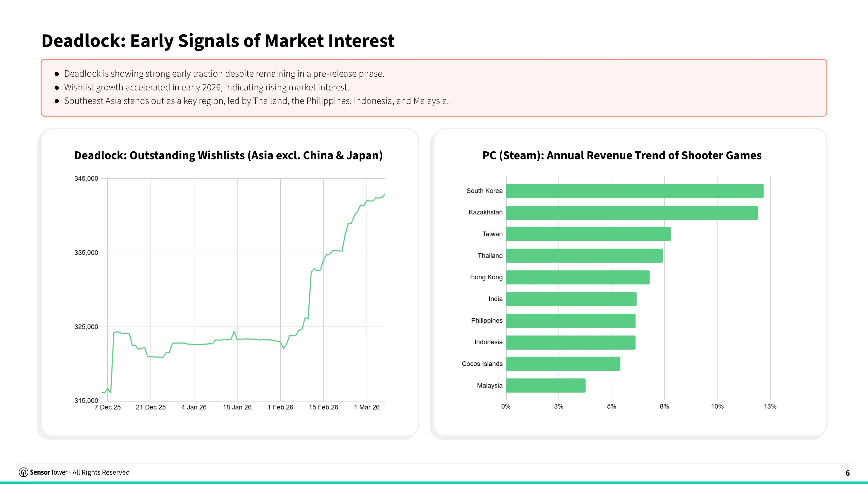The height and width of the screenshot is (484, 868).
Task: Select the "South Korea" country label
Action: point(484,191)
